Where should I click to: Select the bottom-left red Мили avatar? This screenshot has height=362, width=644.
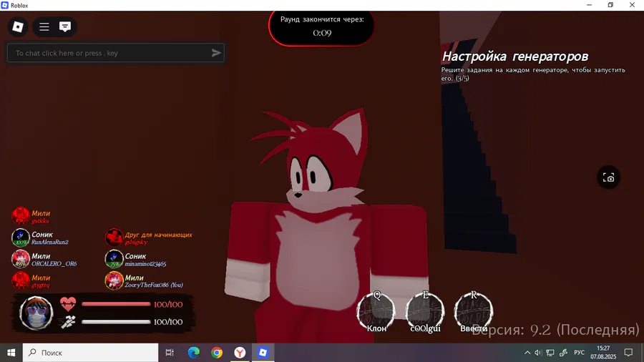coord(21,280)
